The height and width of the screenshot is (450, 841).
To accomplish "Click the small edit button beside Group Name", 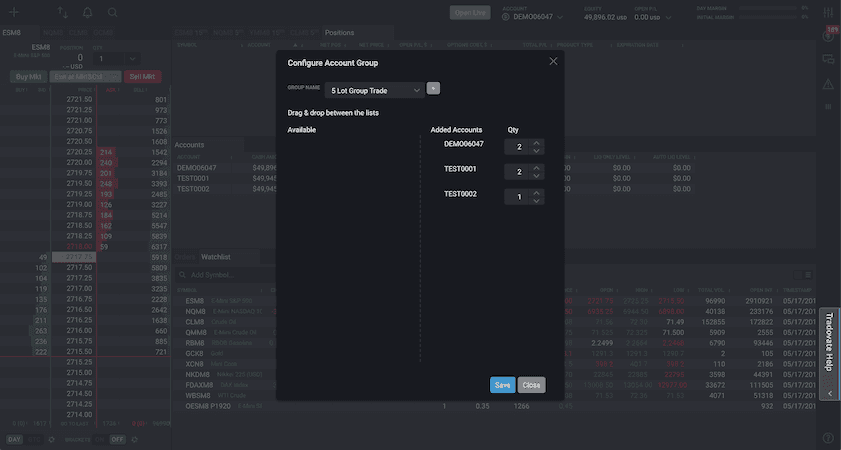I will 433,88.
